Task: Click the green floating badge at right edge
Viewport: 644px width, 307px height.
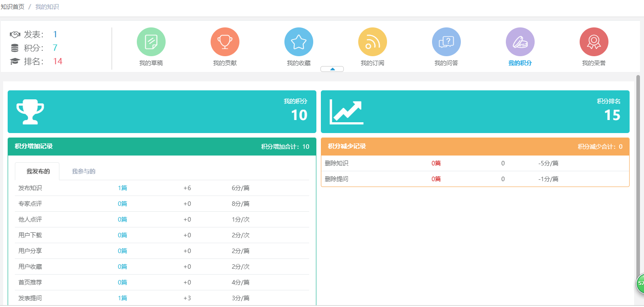Action: pos(640,284)
